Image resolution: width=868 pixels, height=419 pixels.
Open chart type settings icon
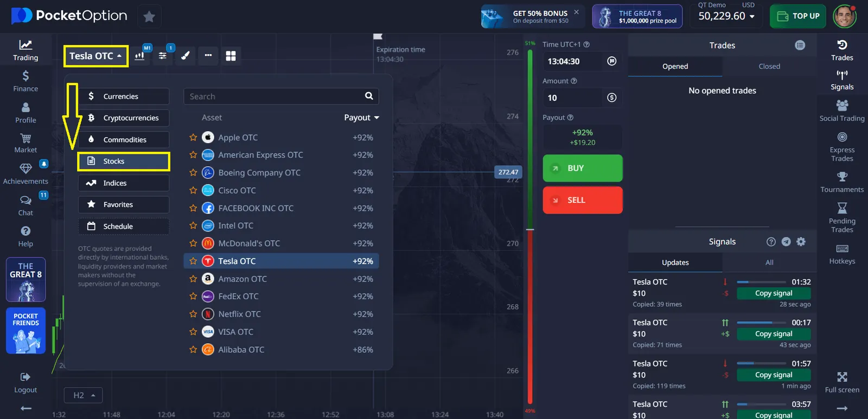[x=140, y=56]
